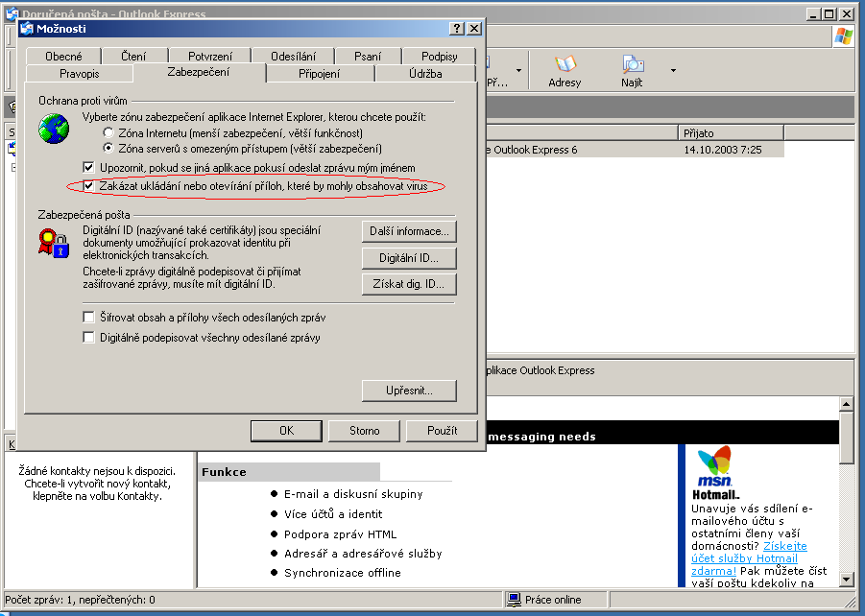Screen dimensions: 865x616
Task: Click the help question mark in Možnosti
Action: 456,29
